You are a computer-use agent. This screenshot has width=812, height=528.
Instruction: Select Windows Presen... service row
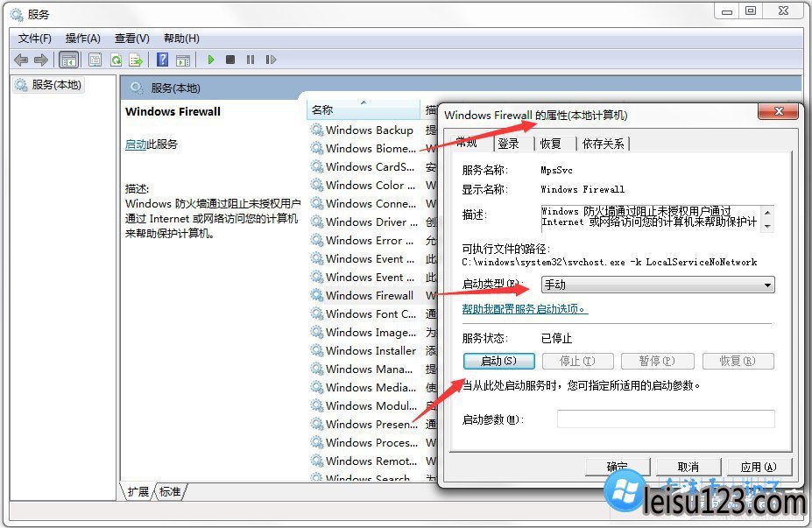373,424
